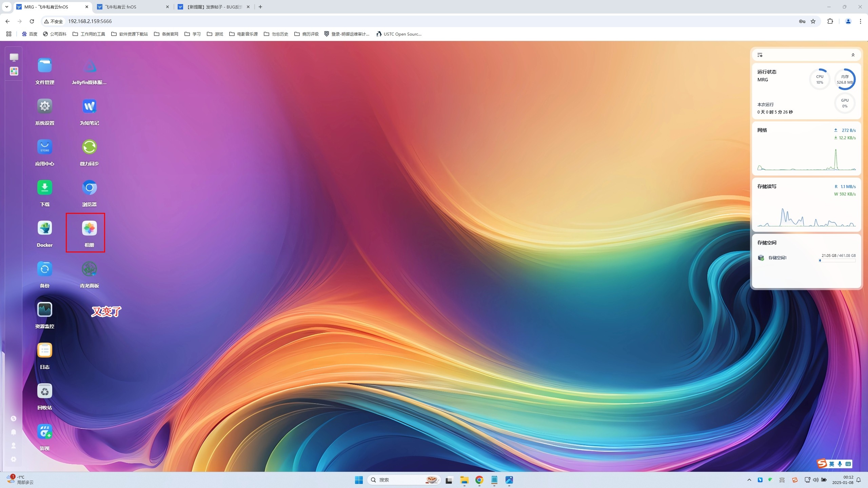868x488 pixels.
Task: Launch the 浏览器 browser app
Action: [x=89, y=187]
